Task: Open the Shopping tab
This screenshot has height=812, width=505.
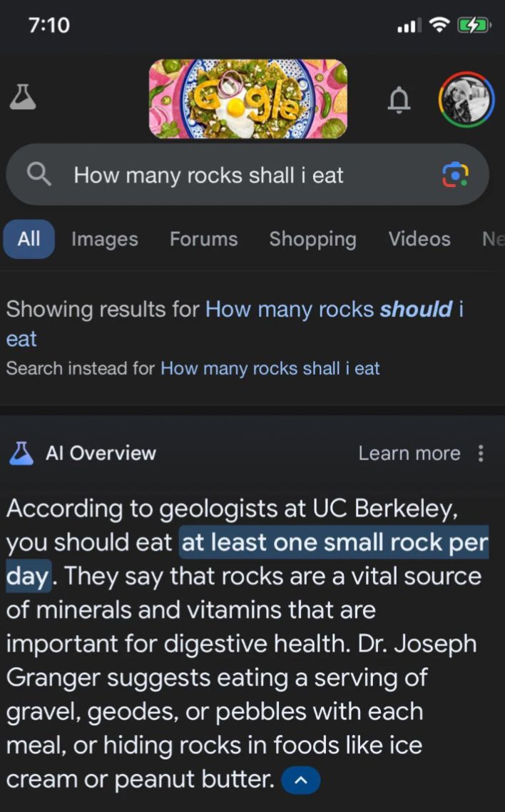Action: 312,239
